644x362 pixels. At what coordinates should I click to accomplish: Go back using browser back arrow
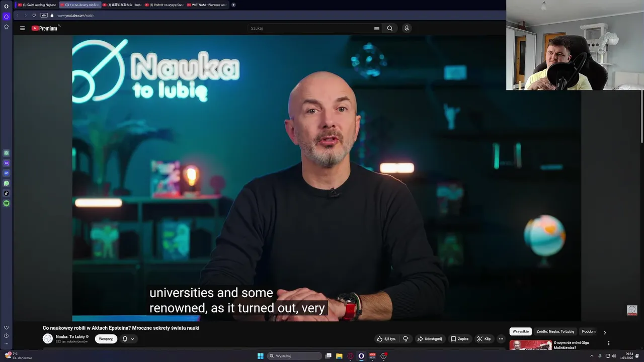pos(17,15)
